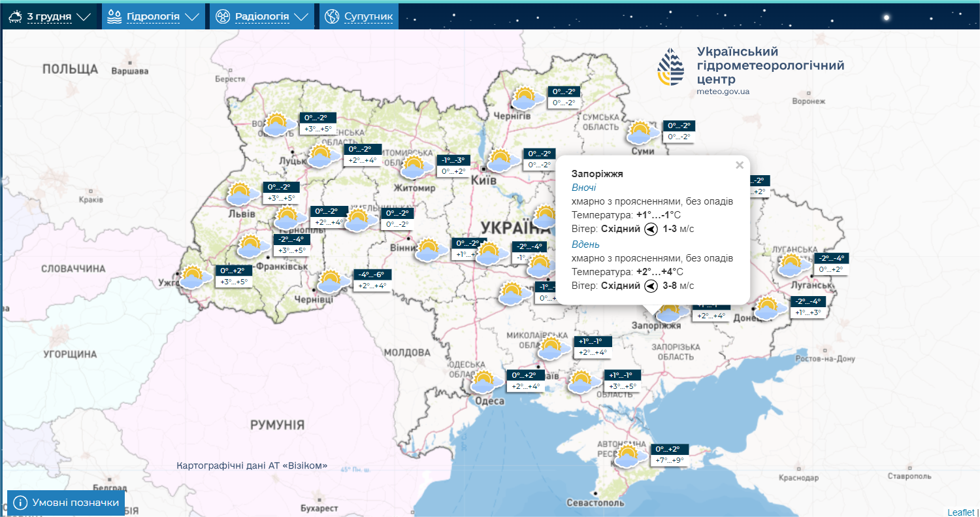The height and width of the screenshot is (517, 980).
Task: Click the -1°…-3° temperature label near Житомир
Action: pyautogui.click(x=453, y=160)
